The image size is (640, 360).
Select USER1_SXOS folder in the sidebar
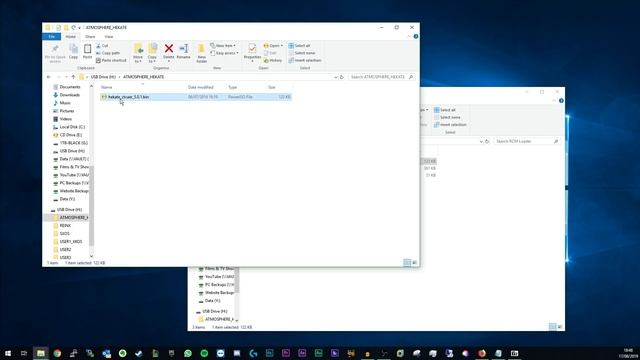point(68,242)
